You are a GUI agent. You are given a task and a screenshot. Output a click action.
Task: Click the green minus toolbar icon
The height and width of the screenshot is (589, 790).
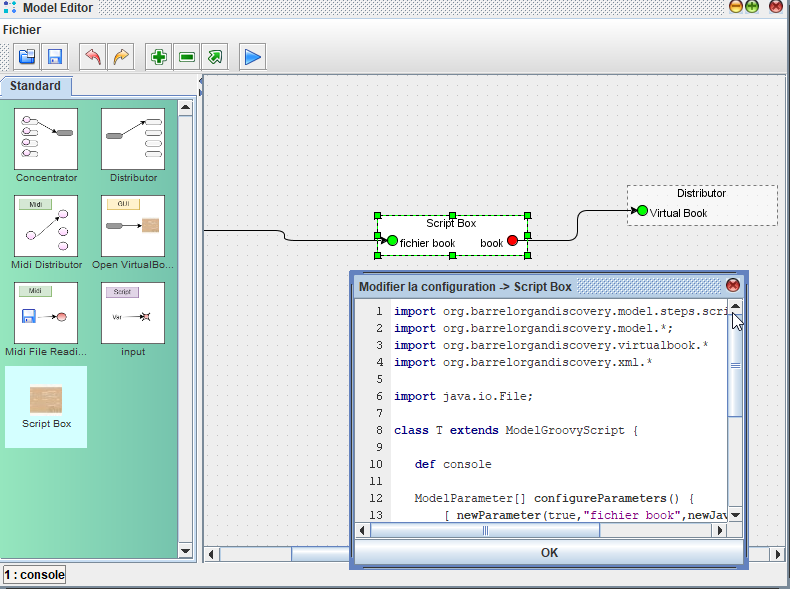click(x=187, y=57)
